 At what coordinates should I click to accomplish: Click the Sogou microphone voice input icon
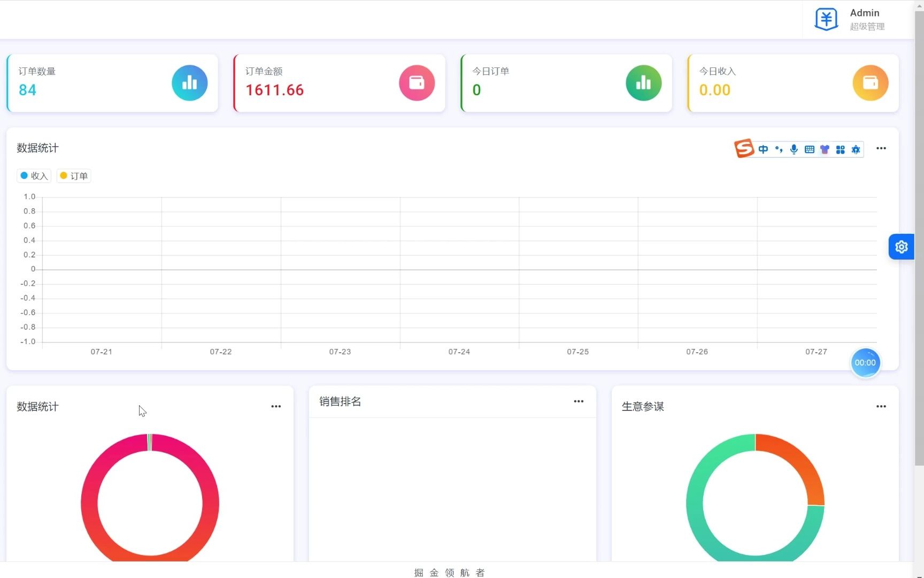(x=794, y=149)
